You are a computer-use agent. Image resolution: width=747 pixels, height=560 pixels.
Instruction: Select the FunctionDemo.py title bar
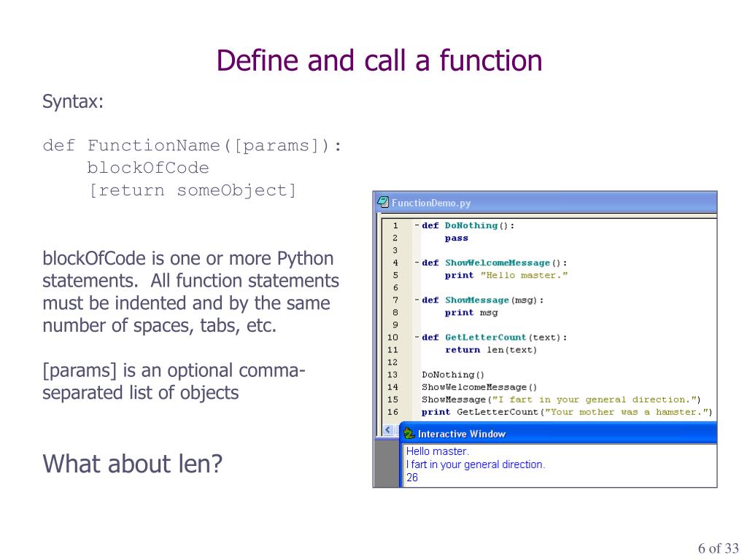[x=545, y=203]
